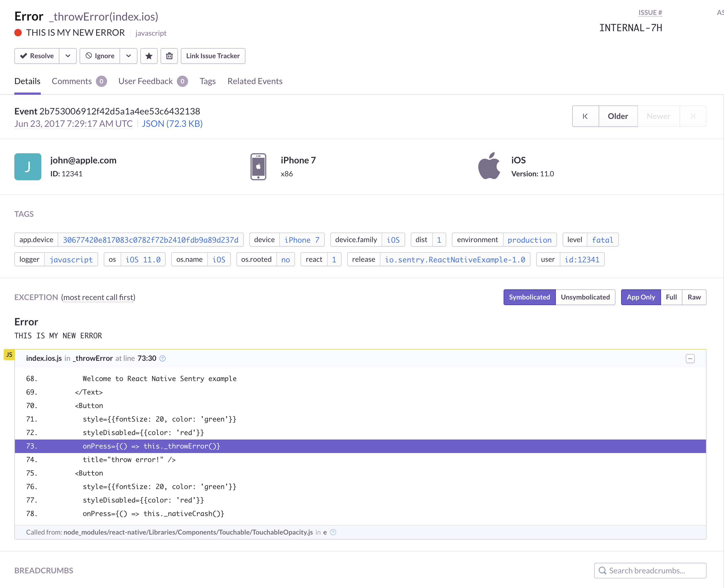The width and height of the screenshot is (724, 588).
Task: Jump to the oldest event icon
Action: pyautogui.click(x=585, y=116)
